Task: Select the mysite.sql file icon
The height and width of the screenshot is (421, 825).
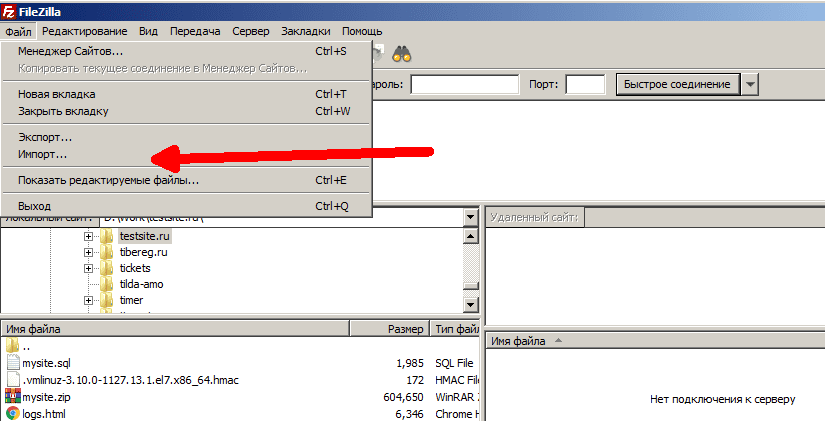Action: (13, 363)
